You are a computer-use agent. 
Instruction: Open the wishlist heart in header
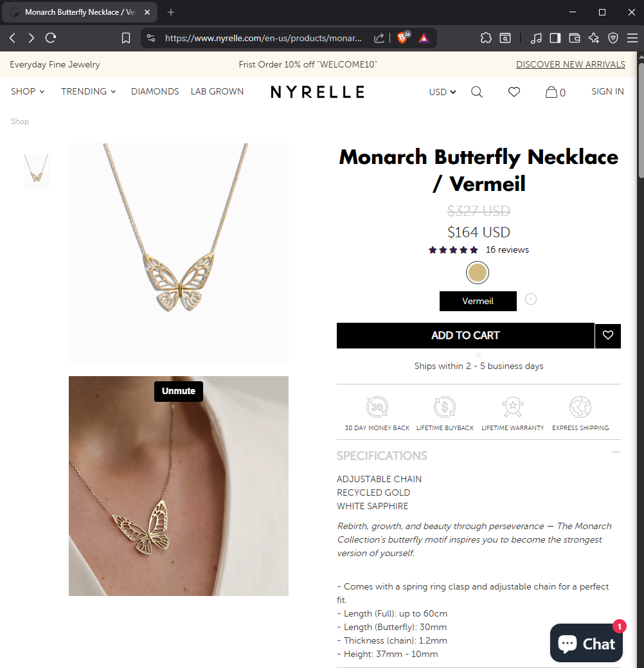tap(514, 92)
